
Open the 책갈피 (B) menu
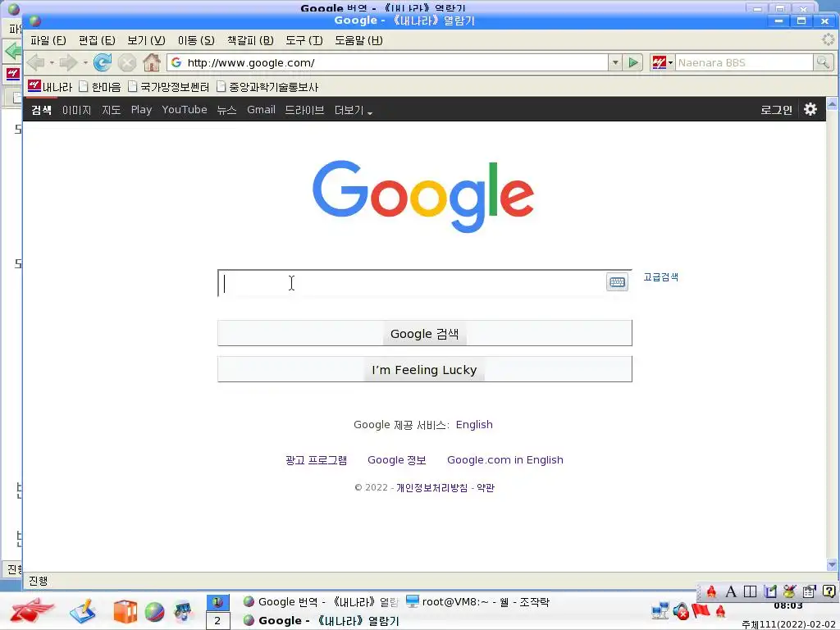[x=250, y=40]
